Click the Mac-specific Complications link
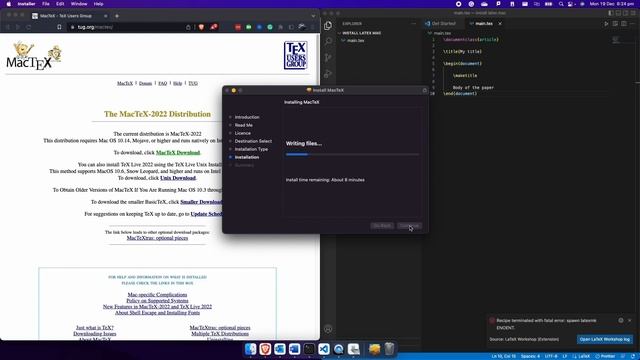The width and height of the screenshot is (640, 360). pos(157,295)
